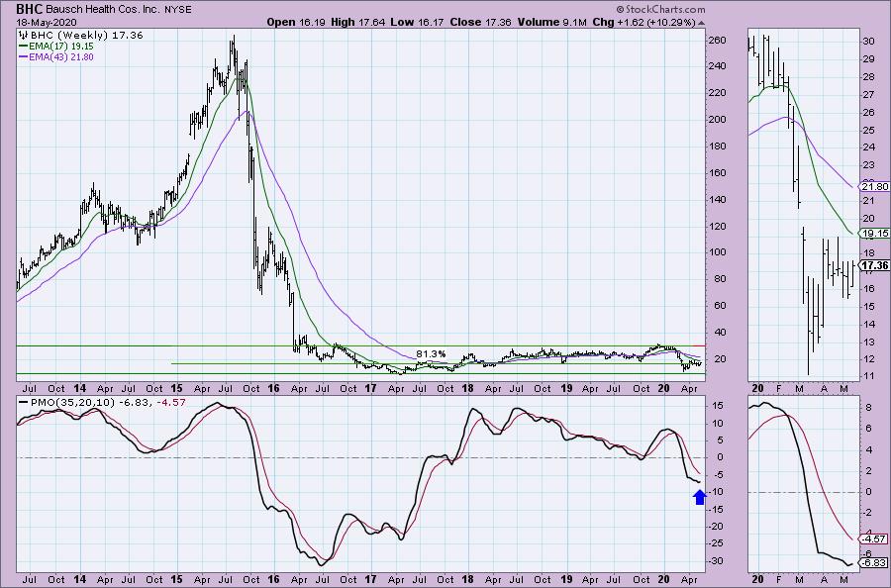
Task: Click the 11 label on zoom panel price axis
Action: tap(869, 376)
